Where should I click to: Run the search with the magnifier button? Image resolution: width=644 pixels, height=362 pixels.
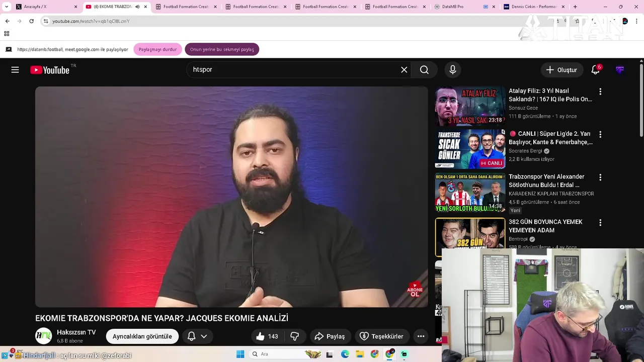pyautogui.click(x=424, y=70)
